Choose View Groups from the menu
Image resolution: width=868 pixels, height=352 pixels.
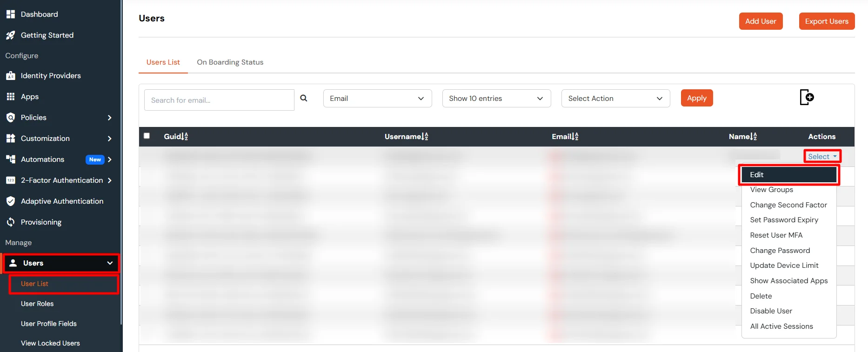789,190
